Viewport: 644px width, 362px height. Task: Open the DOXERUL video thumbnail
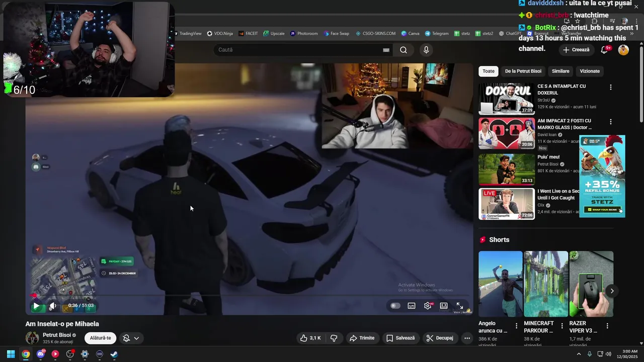click(x=507, y=99)
